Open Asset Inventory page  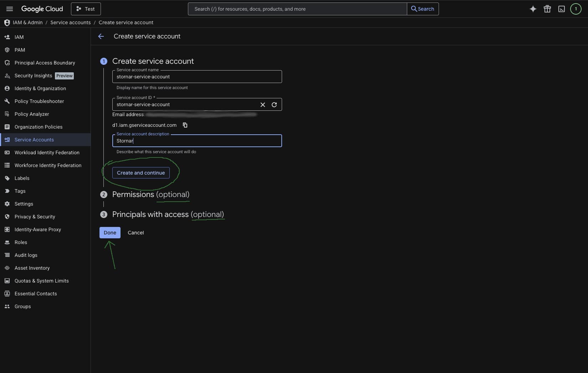[45, 268]
